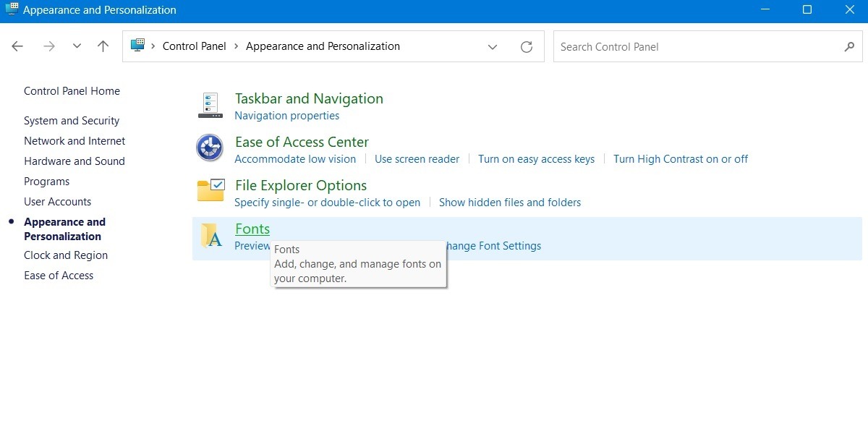Image resolution: width=868 pixels, height=434 pixels.
Task: Click the Ease of Access Center globe icon
Action: [x=209, y=148]
